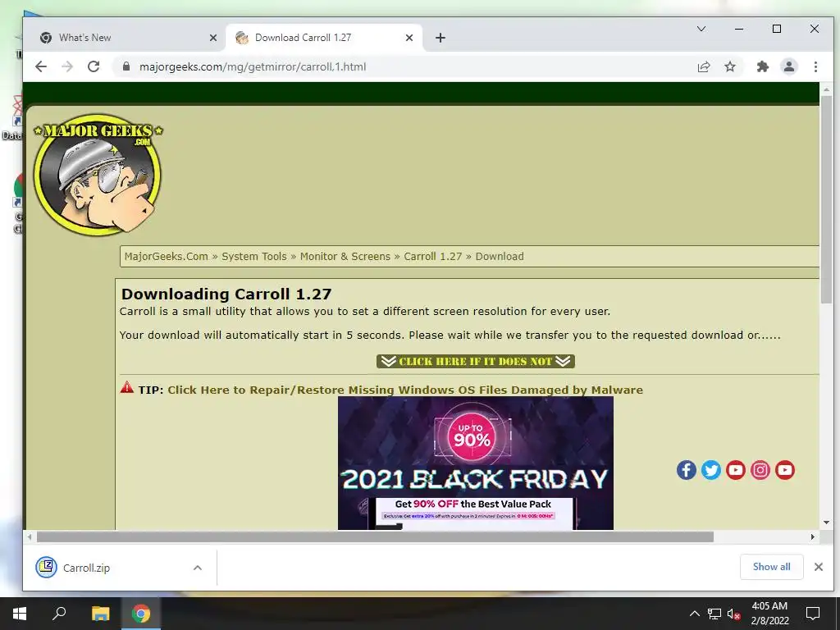Reload the MajorGeeks page

click(94, 66)
